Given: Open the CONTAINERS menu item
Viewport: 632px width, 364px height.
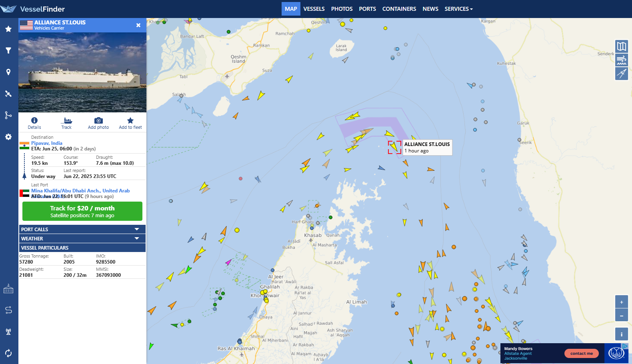Looking at the screenshot, I should click(x=399, y=9).
